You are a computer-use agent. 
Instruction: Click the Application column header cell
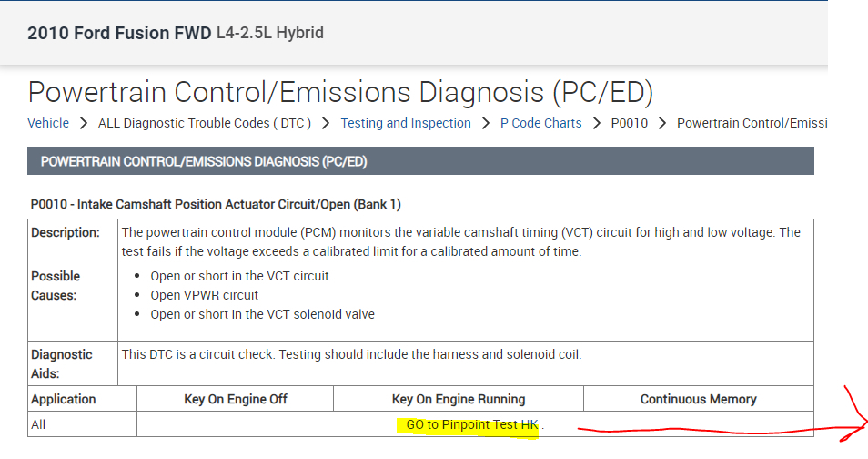coord(64,399)
